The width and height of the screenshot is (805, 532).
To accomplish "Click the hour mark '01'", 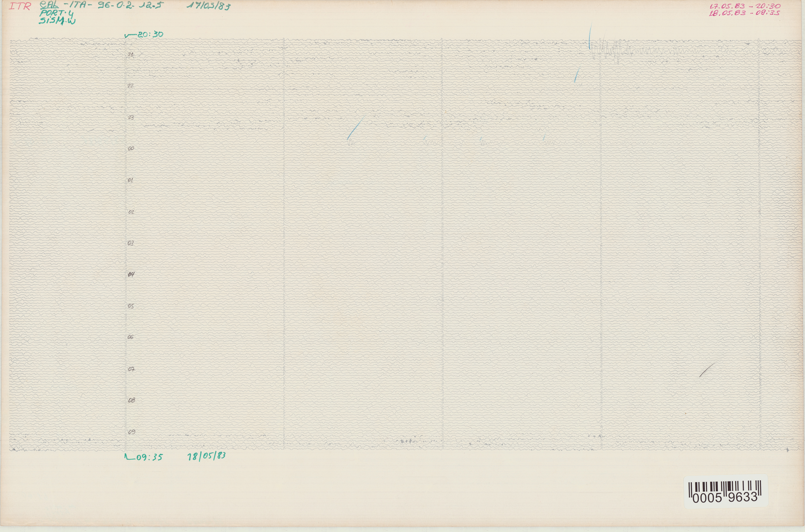I will pos(130,180).
